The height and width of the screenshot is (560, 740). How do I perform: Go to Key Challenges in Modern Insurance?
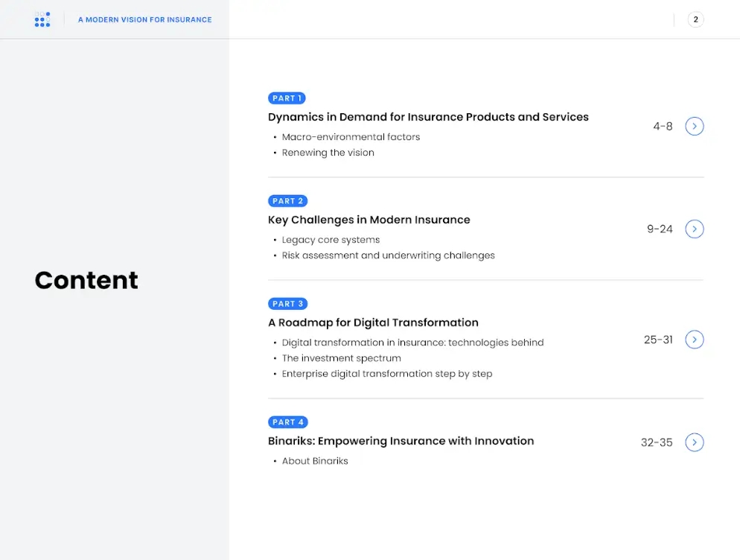pyautogui.click(x=369, y=220)
